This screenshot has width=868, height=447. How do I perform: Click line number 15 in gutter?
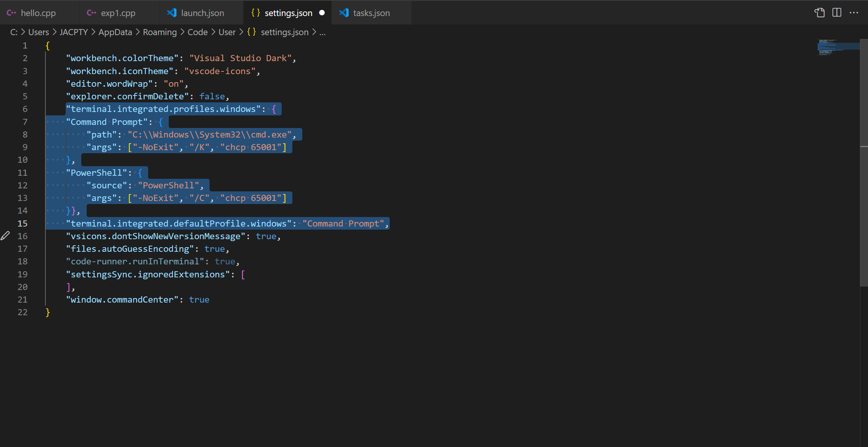coord(23,223)
